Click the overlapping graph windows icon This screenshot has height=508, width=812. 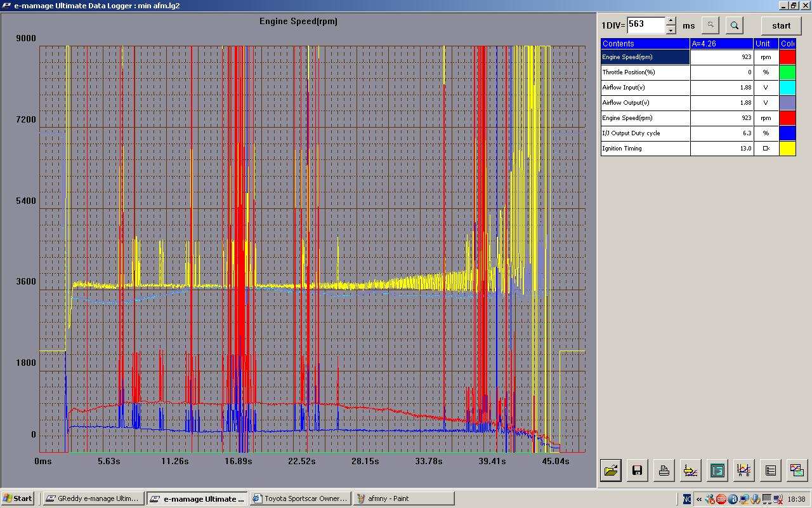point(797,471)
